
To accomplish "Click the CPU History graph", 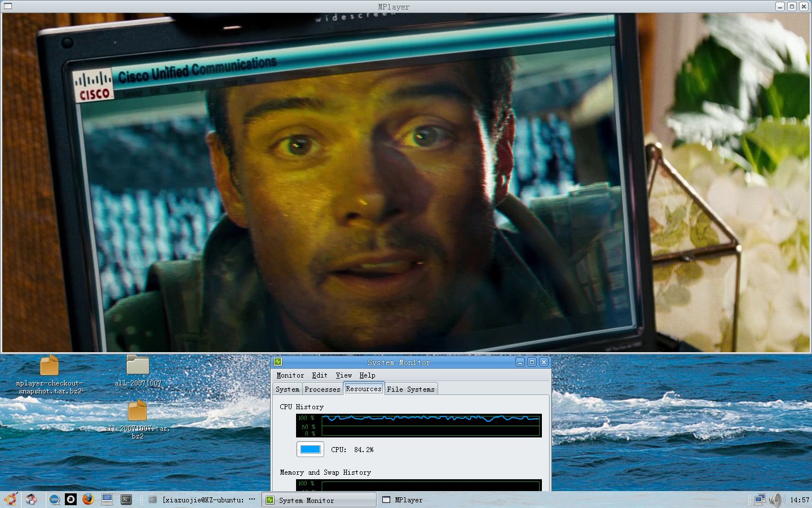I will point(418,426).
